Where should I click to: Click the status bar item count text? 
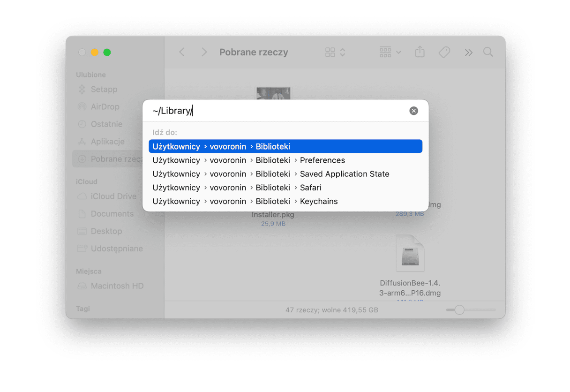click(x=332, y=310)
